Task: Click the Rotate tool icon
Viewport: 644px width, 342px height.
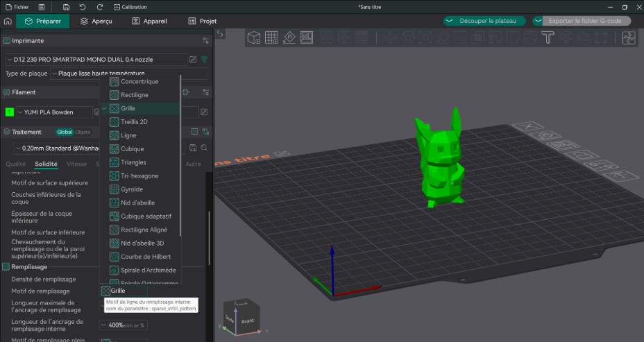Action: coord(407,37)
